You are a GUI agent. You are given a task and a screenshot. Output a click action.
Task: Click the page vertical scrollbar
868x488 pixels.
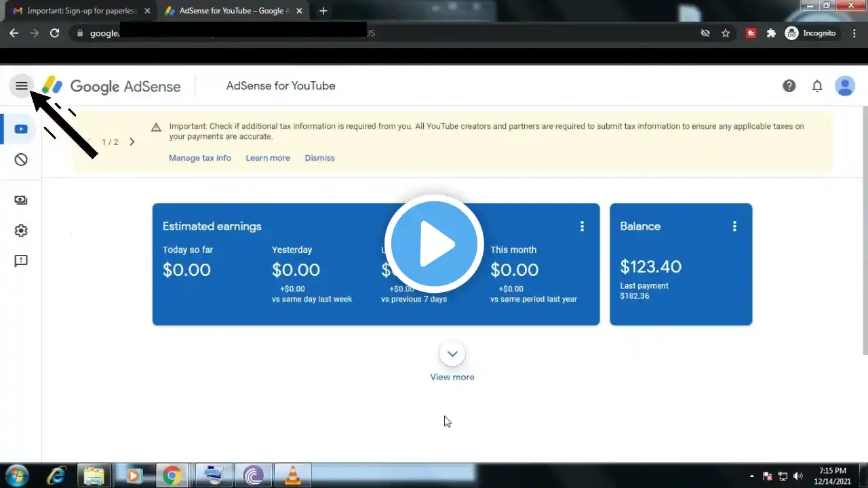(864, 230)
